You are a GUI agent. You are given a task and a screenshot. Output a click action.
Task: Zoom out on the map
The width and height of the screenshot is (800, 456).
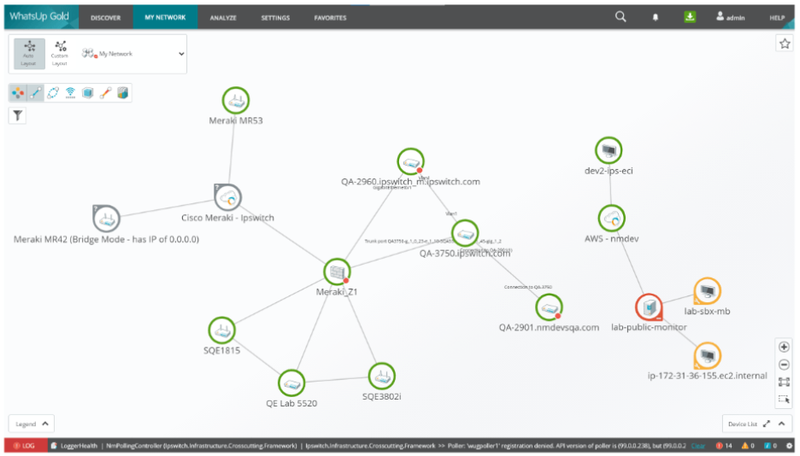(784, 364)
